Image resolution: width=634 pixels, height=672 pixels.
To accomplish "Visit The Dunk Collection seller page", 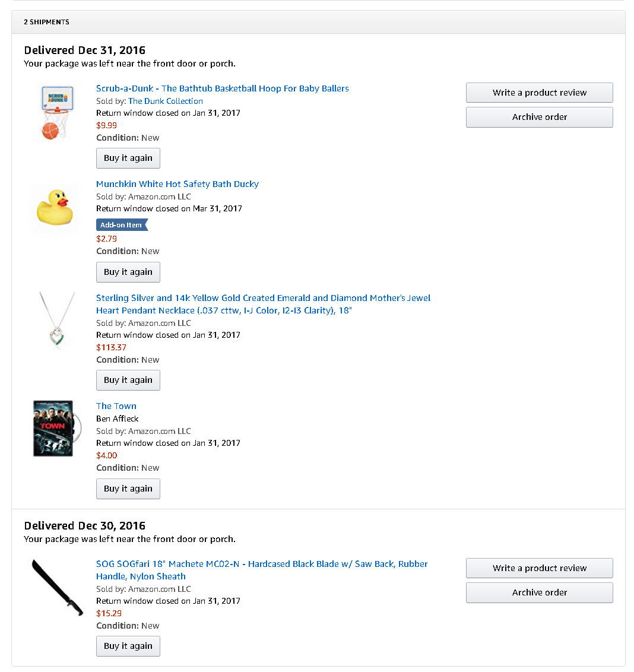I will [x=165, y=101].
